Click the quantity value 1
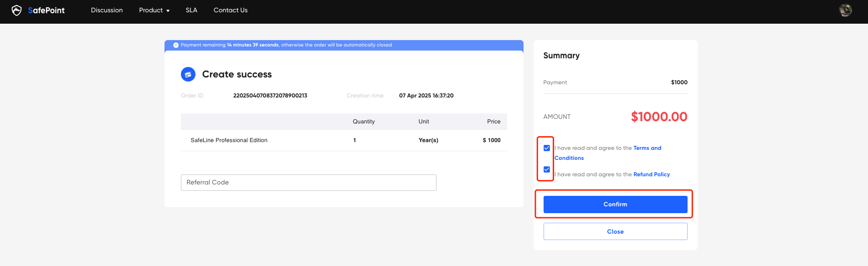Viewport: 868px width, 266px height. 354,140
